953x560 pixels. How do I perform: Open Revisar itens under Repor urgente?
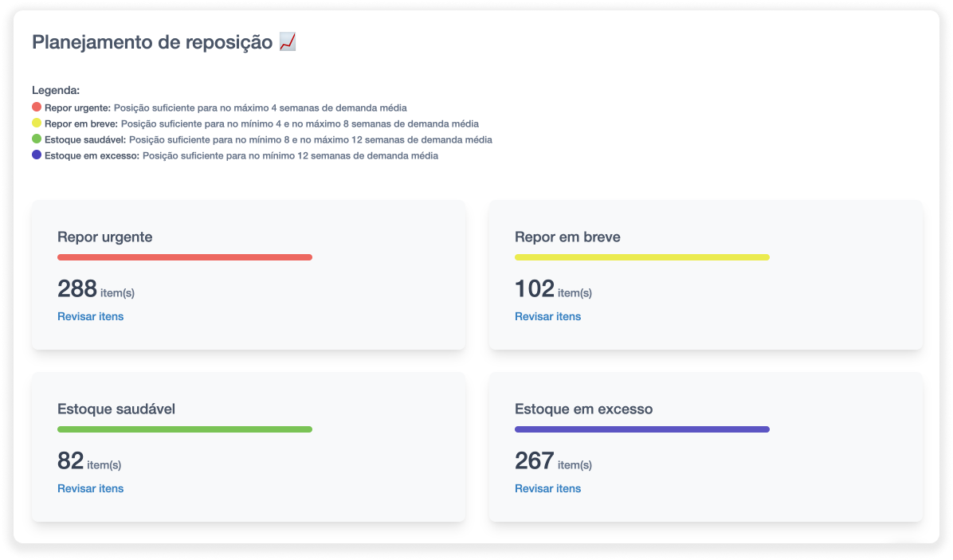click(90, 316)
